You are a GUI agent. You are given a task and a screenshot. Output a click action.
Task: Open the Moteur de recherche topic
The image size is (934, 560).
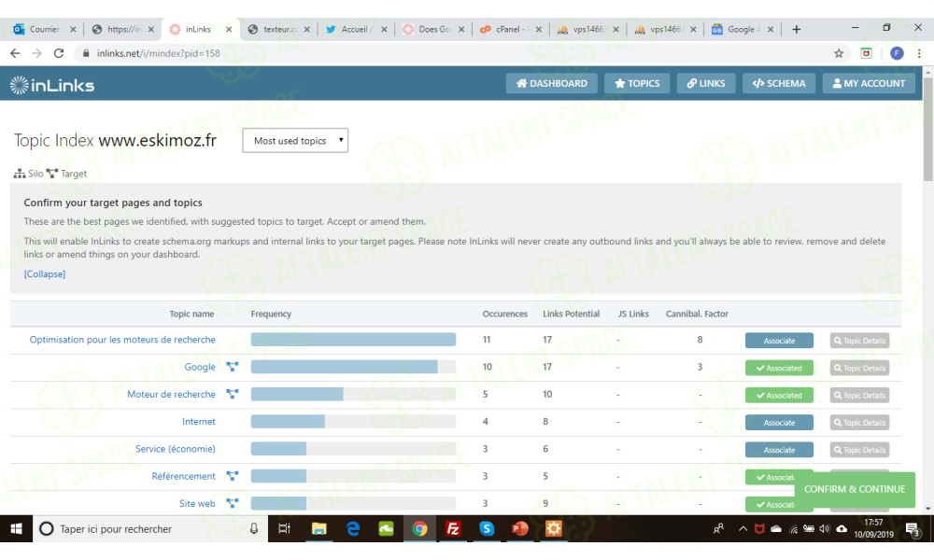(x=171, y=394)
